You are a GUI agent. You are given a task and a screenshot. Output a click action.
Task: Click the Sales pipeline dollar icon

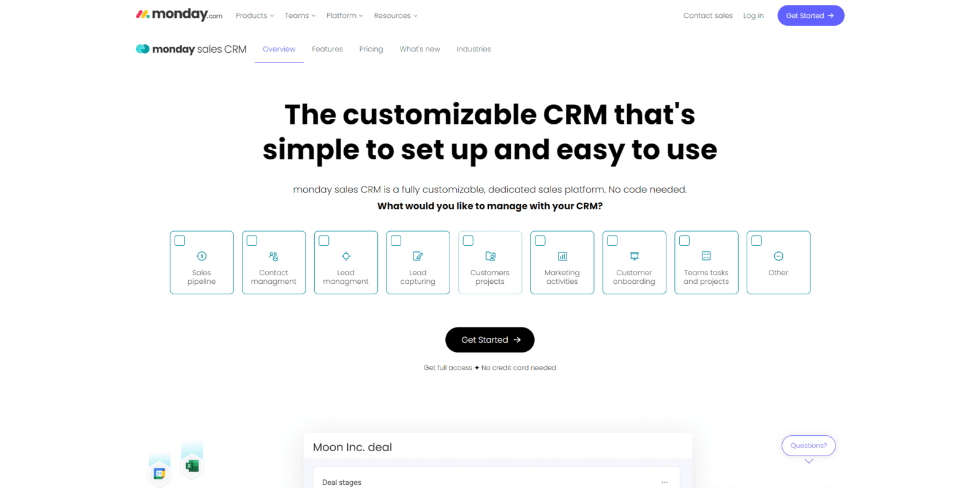(202, 256)
